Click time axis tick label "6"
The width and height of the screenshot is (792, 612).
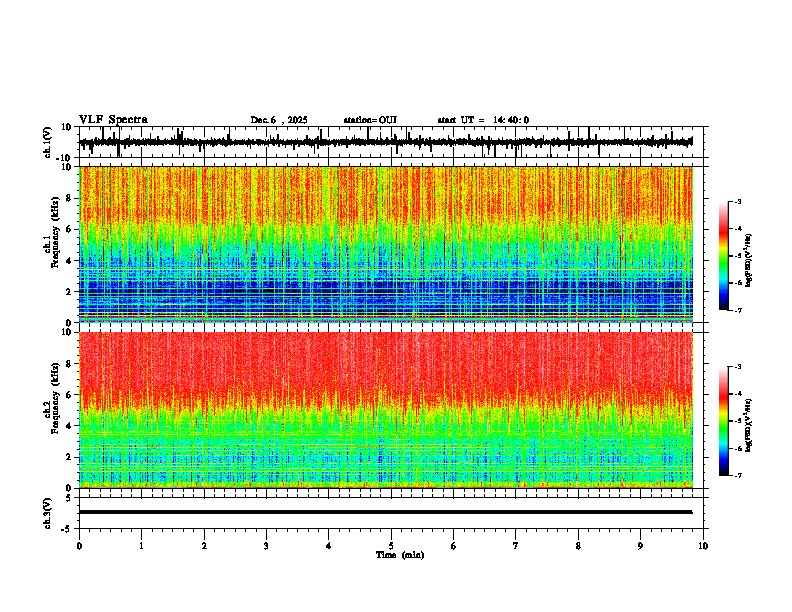[x=454, y=546]
